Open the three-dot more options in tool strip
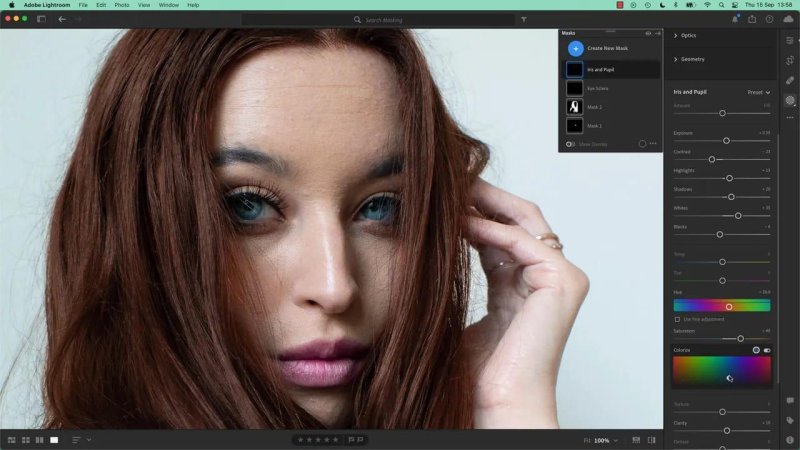The width and height of the screenshot is (800, 450). click(790, 117)
